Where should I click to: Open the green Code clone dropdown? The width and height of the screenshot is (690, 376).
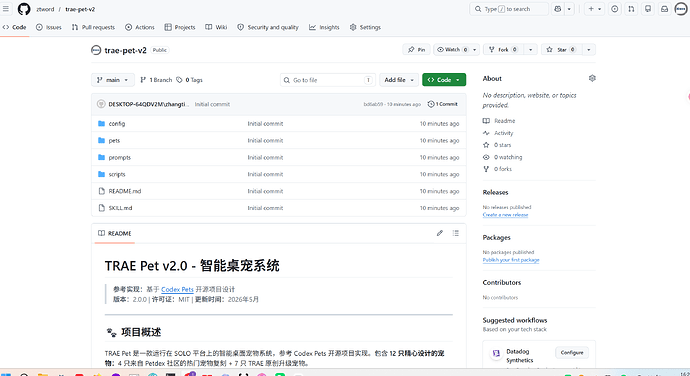click(x=444, y=80)
